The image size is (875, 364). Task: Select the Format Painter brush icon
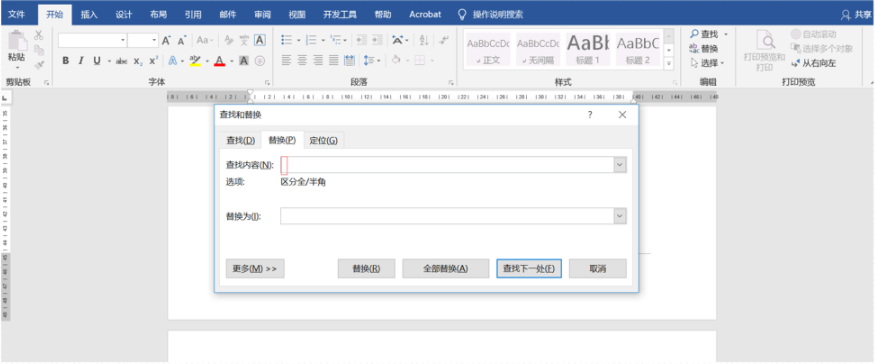click(39, 64)
